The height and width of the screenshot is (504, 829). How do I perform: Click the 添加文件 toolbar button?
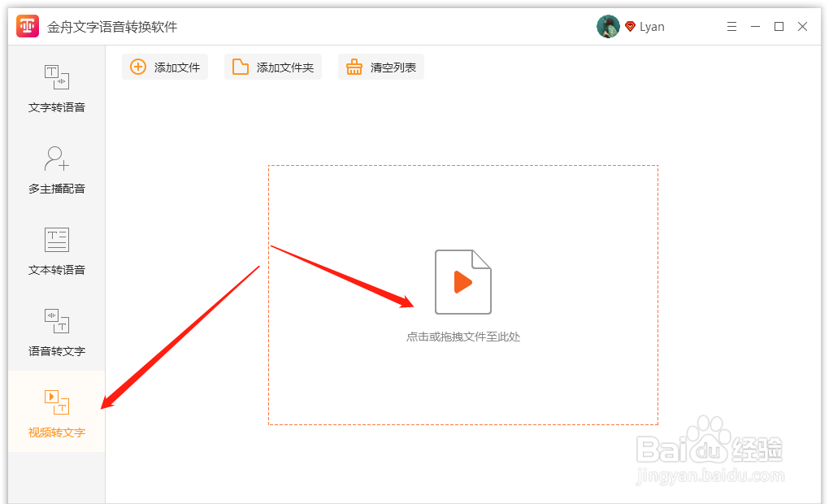coord(165,67)
